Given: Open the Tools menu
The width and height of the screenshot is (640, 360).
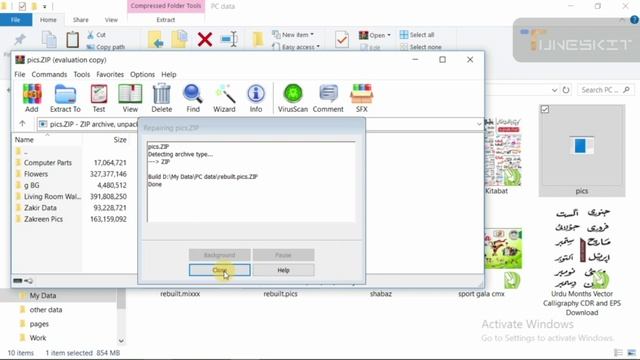Looking at the screenshot, I should pos(82,74).
